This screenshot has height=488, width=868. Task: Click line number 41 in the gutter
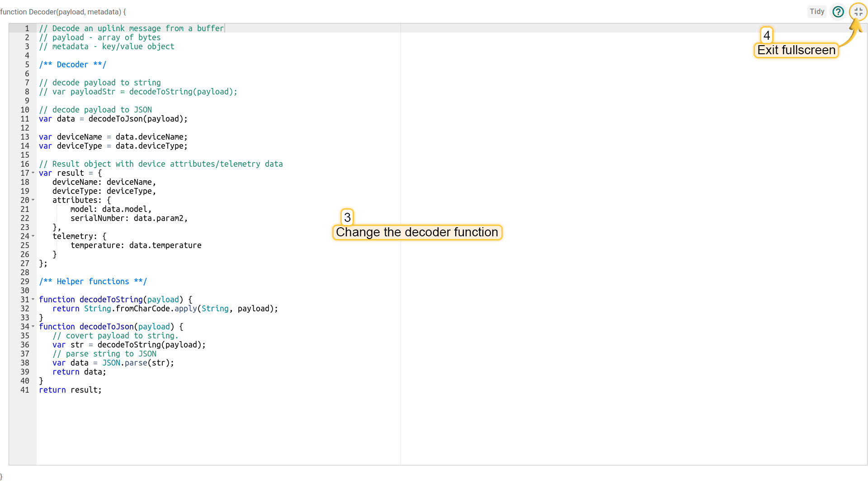pyautogui.click(x=25, y=390)
